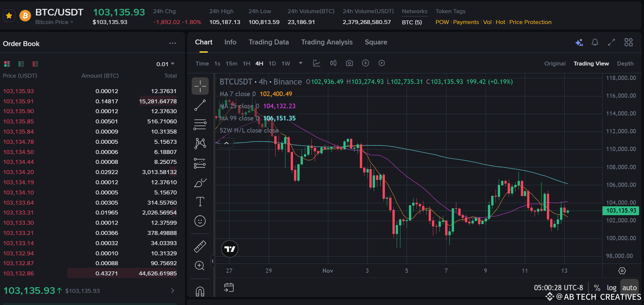This screenshot has width=644, height=305.
Task: Open price alert bell icon
Action: pos(595,42)
